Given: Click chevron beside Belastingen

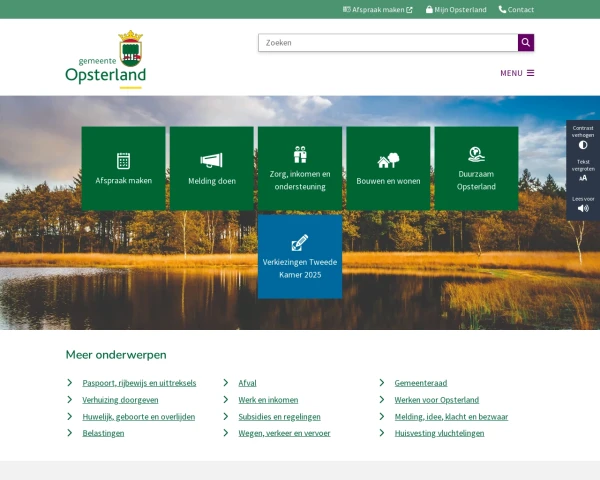Looking at the screenshot, I should (70, 433).
